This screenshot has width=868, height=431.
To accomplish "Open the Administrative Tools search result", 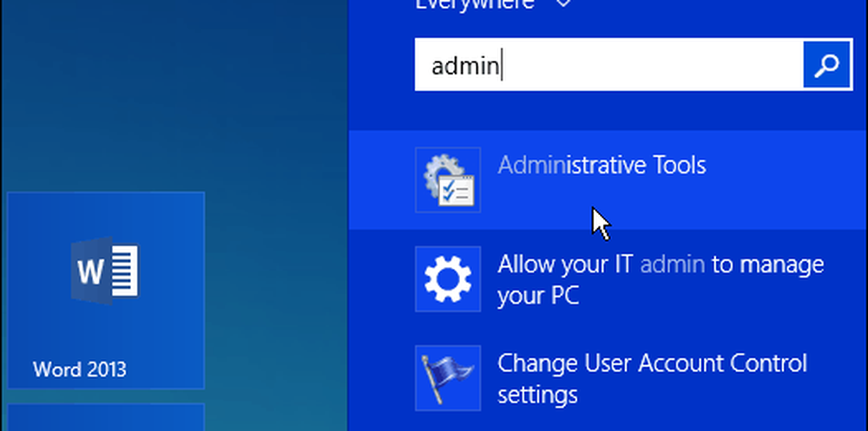I will click(x=608, y=180).
